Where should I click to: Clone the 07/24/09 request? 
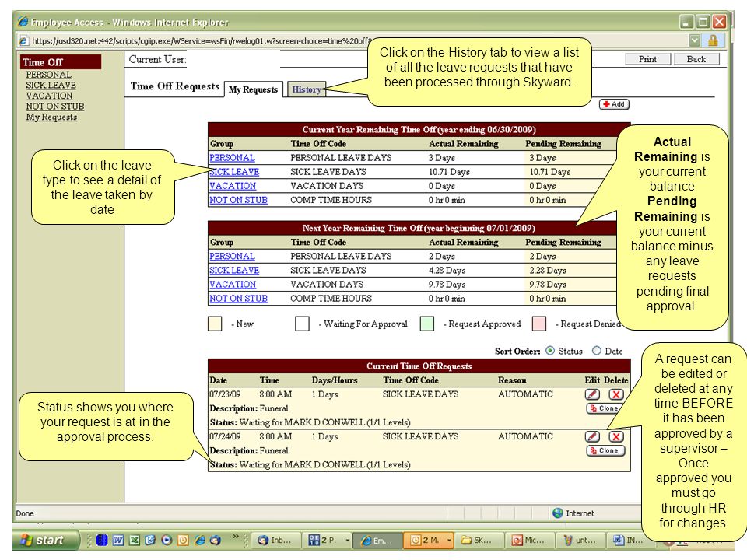[605, 450]
